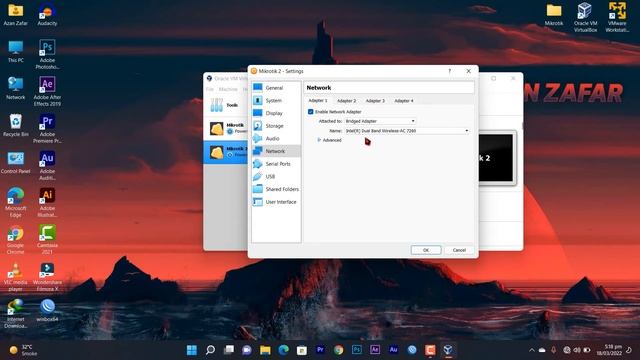The height and width of the screenshot is (360, 640).
Task: Toggle the Enable Network Adapter checkbox
Action: pos(311,111)
